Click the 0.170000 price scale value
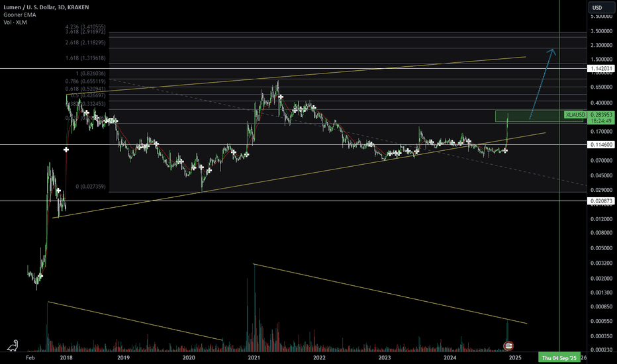 coord(601,132)
